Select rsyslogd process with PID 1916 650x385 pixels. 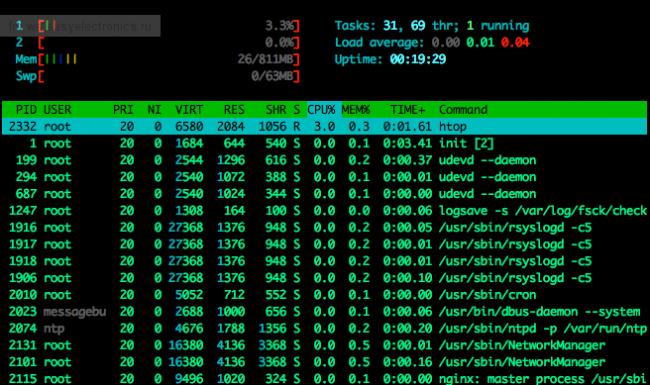tap(325, 227)
